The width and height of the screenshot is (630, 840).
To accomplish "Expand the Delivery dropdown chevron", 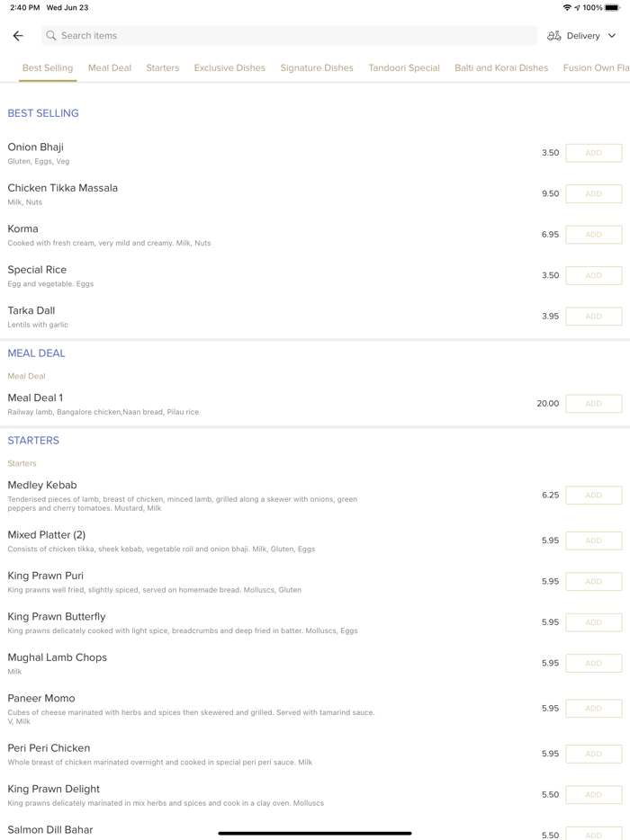I will point(612,36).
